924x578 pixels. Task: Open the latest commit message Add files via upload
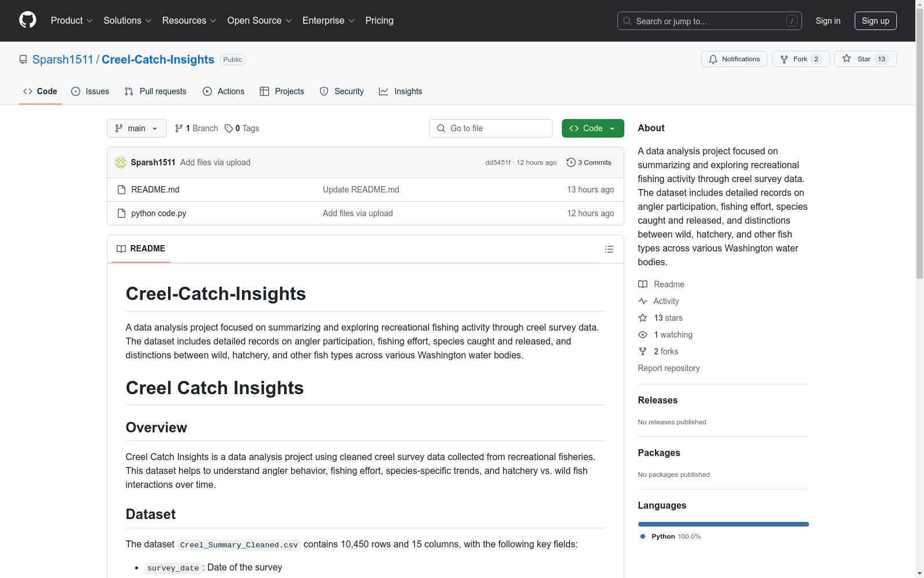click(215, 162)
